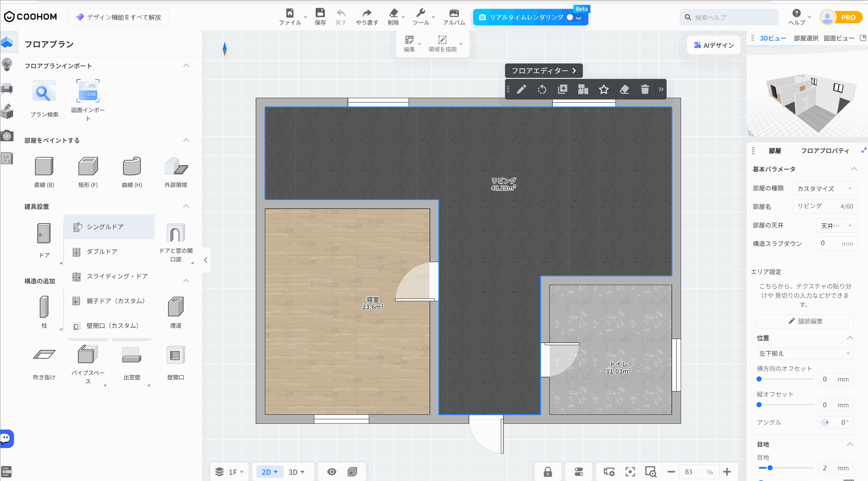Screen dimensions: 868x481
Task: Switch to 2D view mode
Action: [x=270, y=472]
